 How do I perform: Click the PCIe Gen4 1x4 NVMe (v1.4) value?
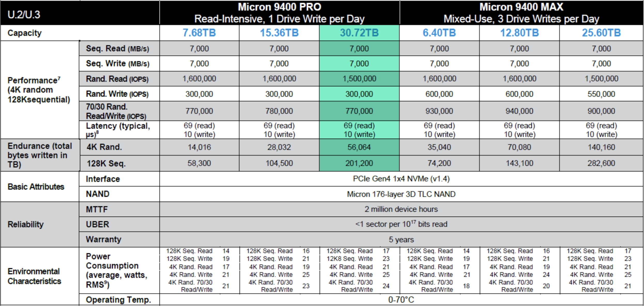(x=401, y=179)
